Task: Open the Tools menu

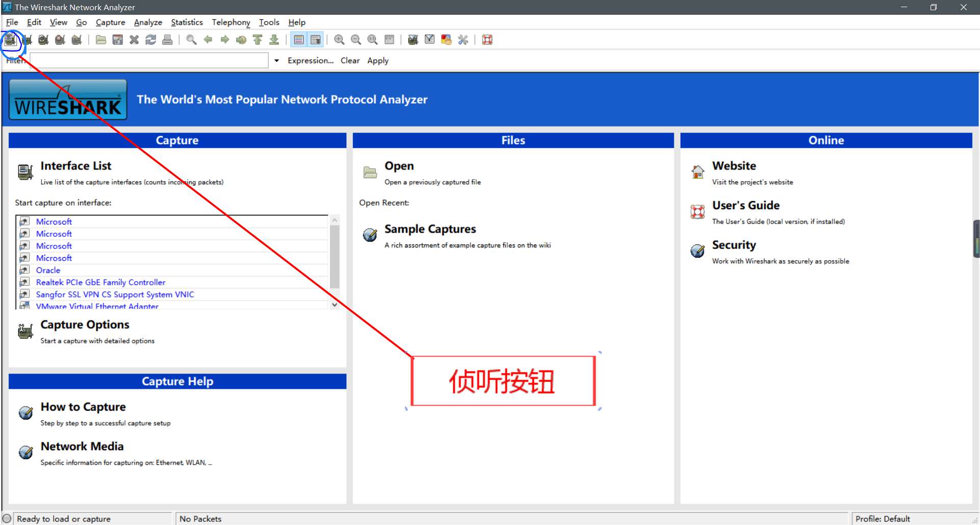Action: coord(269,22)
